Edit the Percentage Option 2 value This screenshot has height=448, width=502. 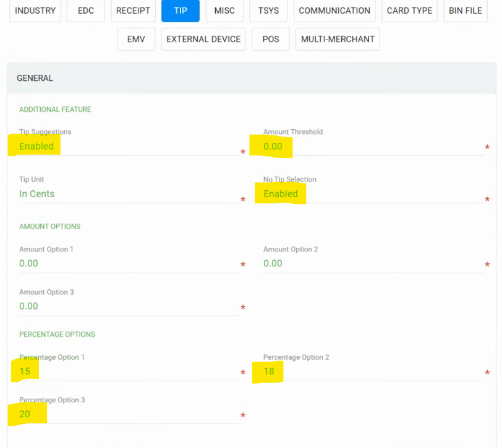[x=373, y=371]
